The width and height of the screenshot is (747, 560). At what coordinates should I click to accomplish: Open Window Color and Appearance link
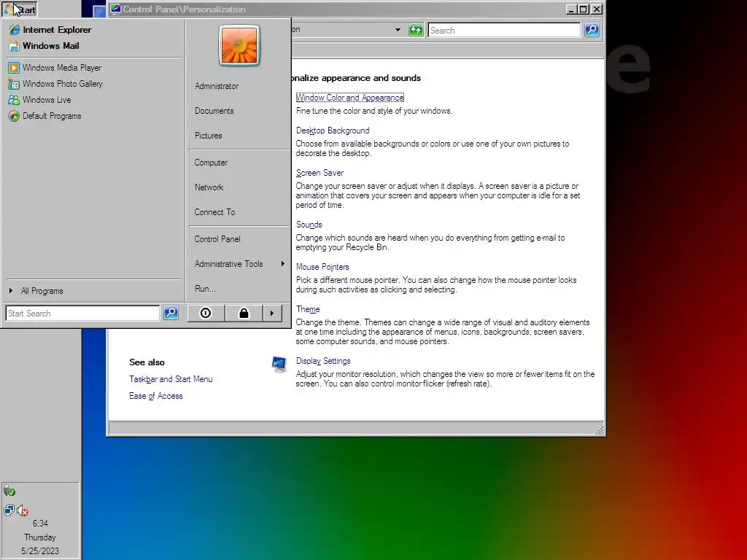click(349, 98)
